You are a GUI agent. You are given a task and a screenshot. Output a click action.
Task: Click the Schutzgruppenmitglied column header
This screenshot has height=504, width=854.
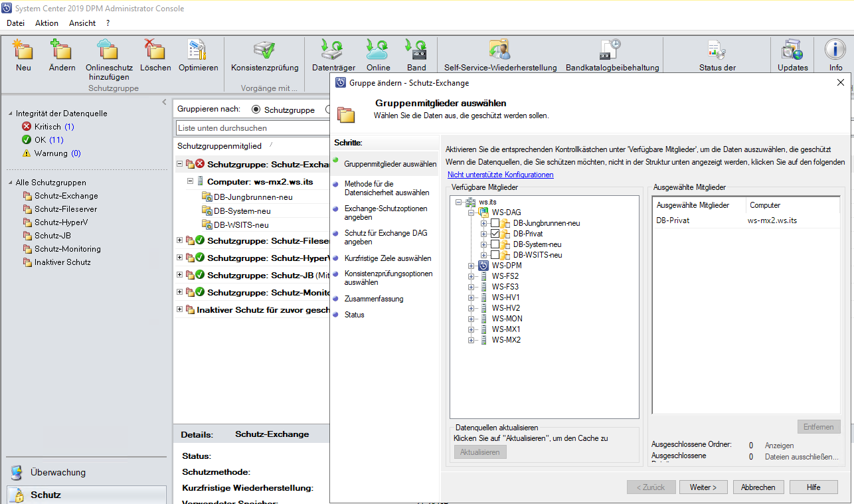click(x=219, y=145)
